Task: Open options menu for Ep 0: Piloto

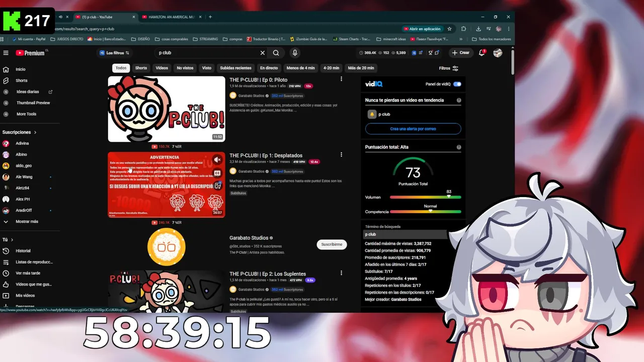Action: pyautogui.click(x=341, y=79)
